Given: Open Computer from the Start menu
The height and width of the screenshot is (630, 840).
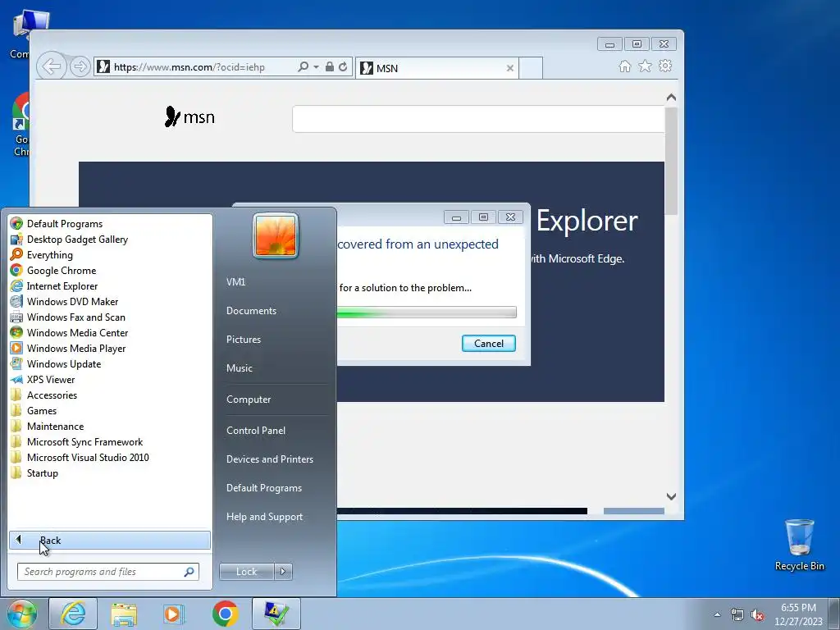Looking at the screenshot, I should pos(249,399).
